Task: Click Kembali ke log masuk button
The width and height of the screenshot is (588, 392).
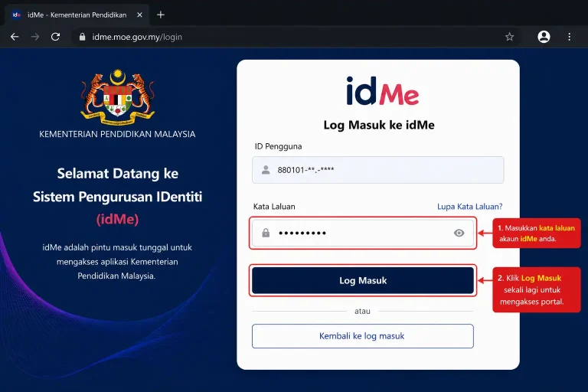Action: click(363, 336)
